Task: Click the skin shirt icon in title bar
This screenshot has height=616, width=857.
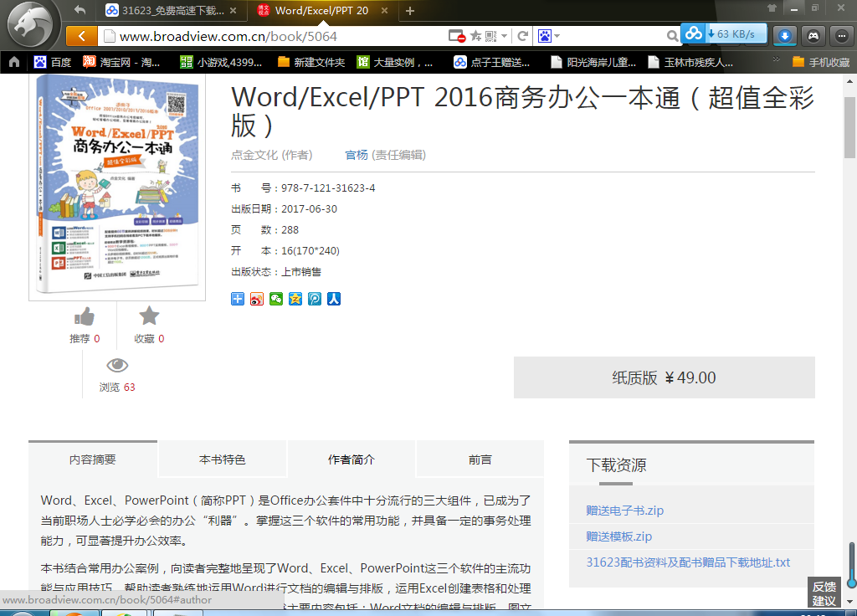Action: (772, 8)
